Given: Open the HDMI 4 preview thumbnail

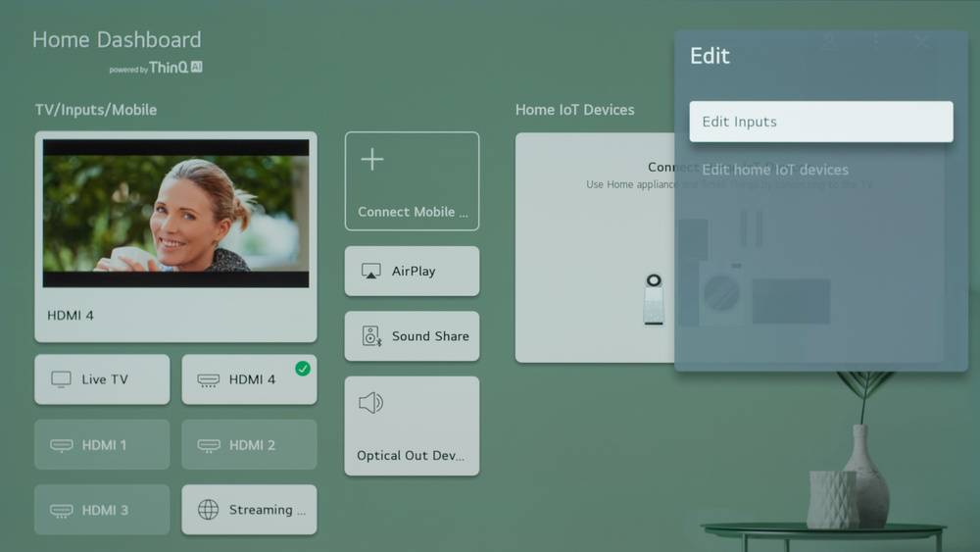Looking at the screenshot, I should [175, 213].
